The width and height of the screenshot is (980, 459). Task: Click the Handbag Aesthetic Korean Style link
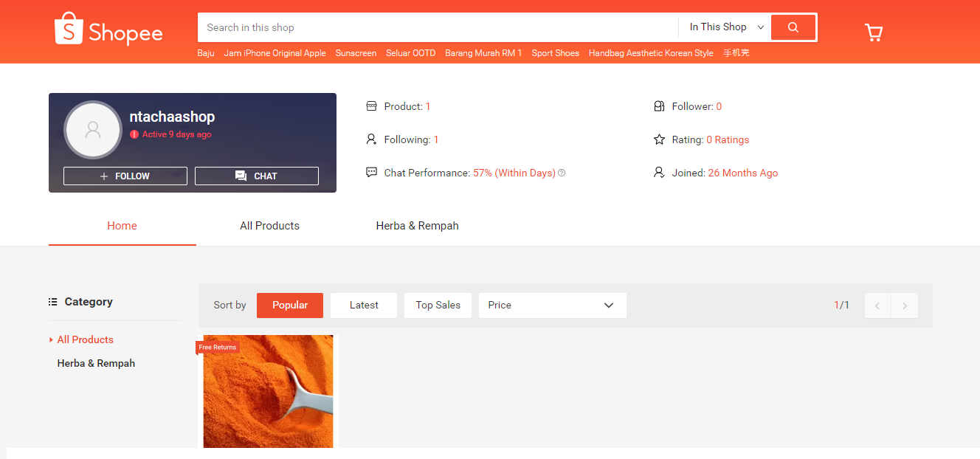tap(651, 53)
